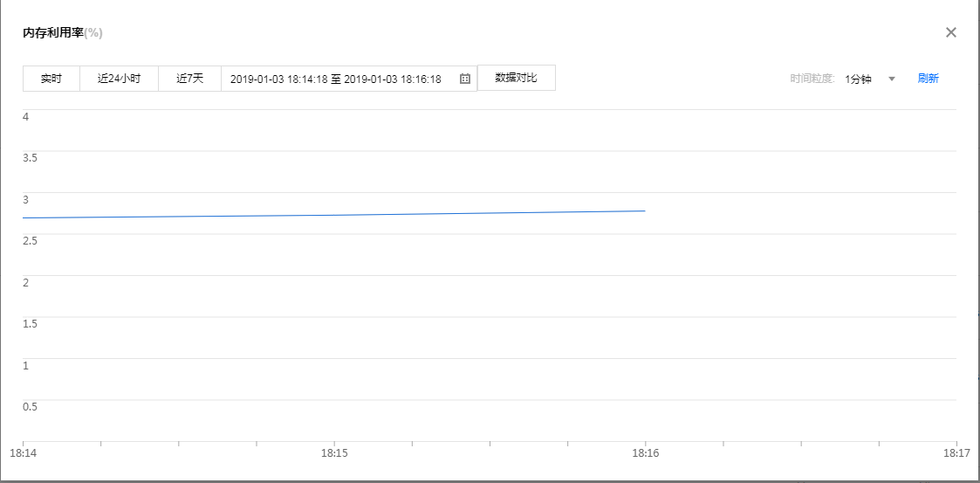Choose the 近7天 time range tab

(x=189, y=79)
